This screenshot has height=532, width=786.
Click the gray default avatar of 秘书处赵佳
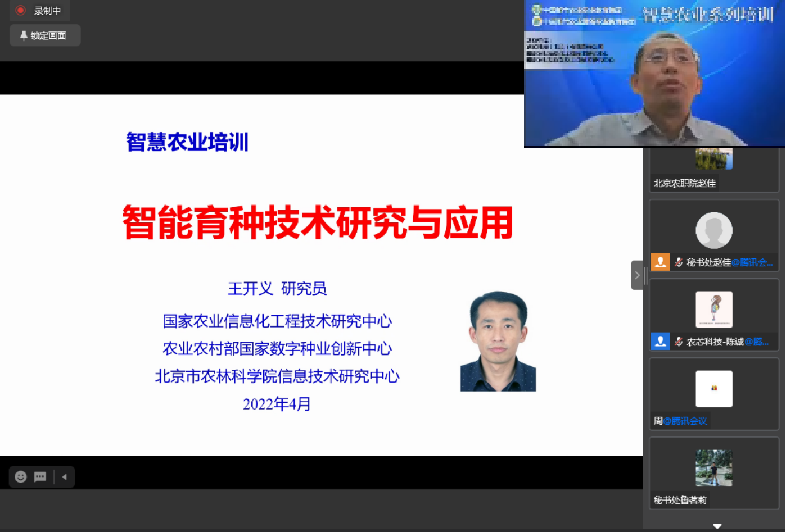click(713, 230)
